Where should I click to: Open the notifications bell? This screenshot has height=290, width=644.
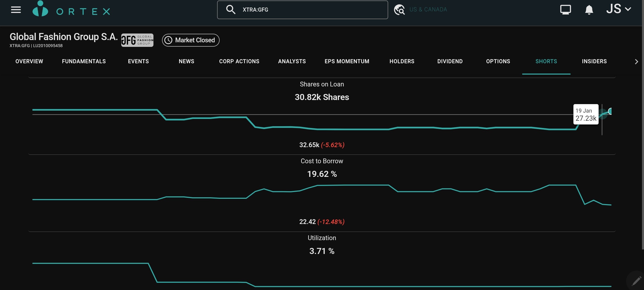click(x=589, y=10)
